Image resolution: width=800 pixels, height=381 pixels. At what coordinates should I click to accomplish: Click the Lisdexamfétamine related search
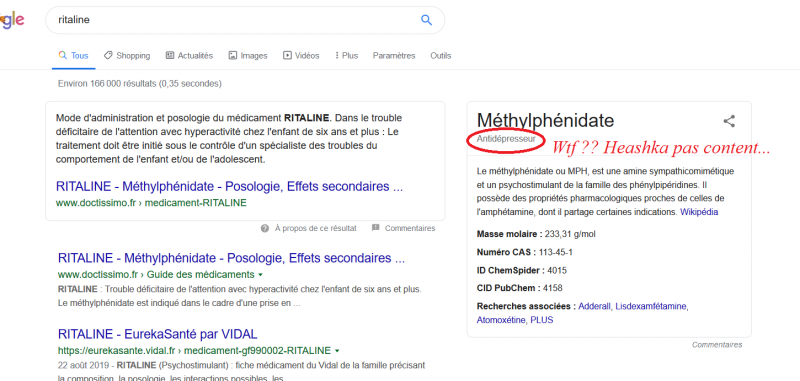(652, 306)
